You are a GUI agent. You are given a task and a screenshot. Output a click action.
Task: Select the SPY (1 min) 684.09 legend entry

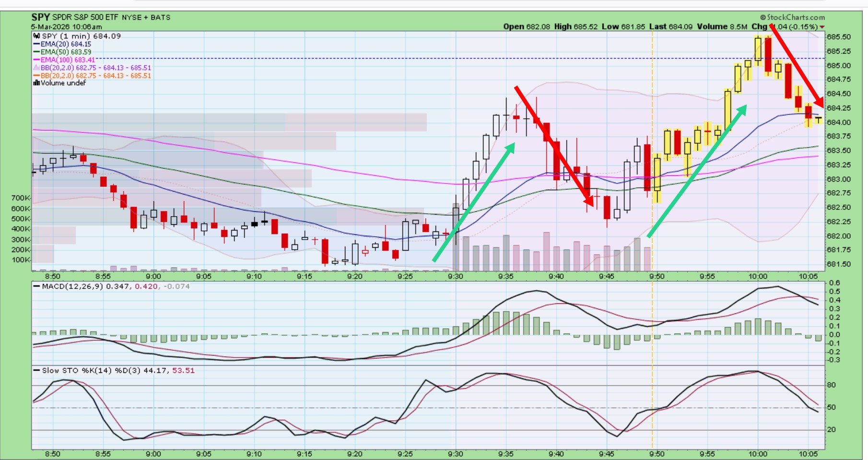coord(82,36)
